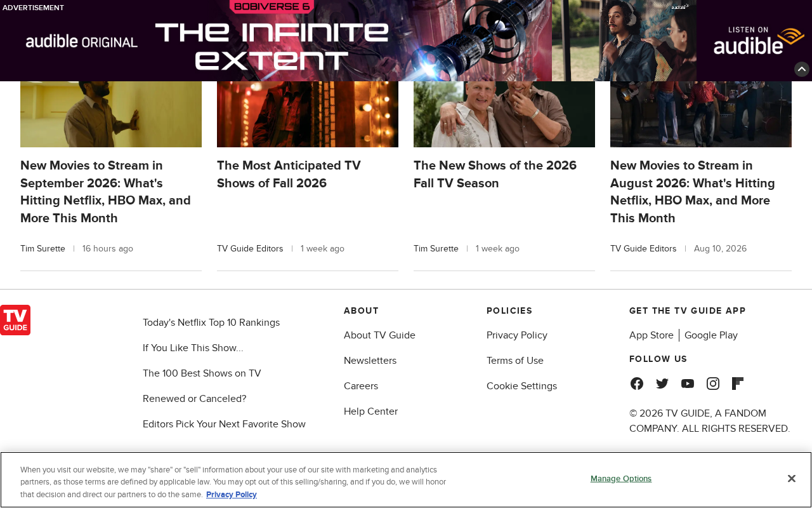Open TV Guide Instagram icon

point(713,384)
